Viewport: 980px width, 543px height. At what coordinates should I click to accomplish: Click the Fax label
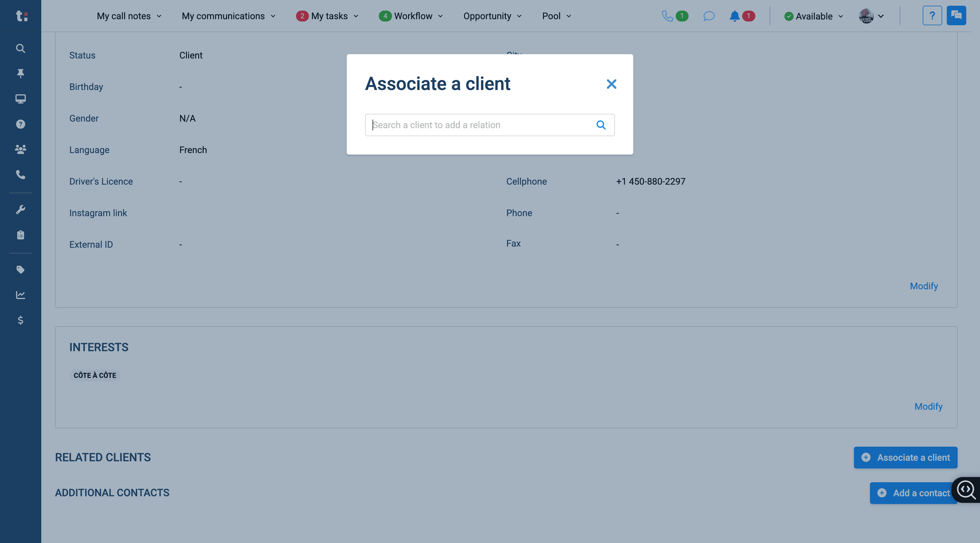[x=513, y=243]
